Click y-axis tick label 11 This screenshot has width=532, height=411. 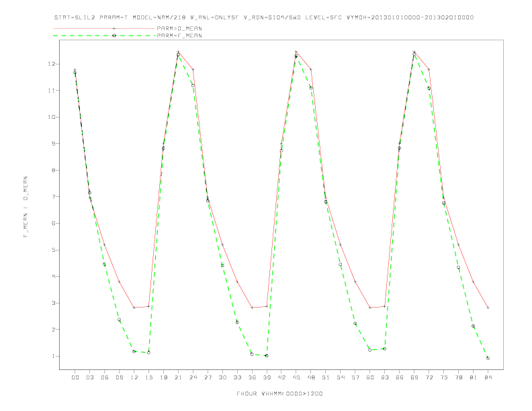click(x=52, y=91)
